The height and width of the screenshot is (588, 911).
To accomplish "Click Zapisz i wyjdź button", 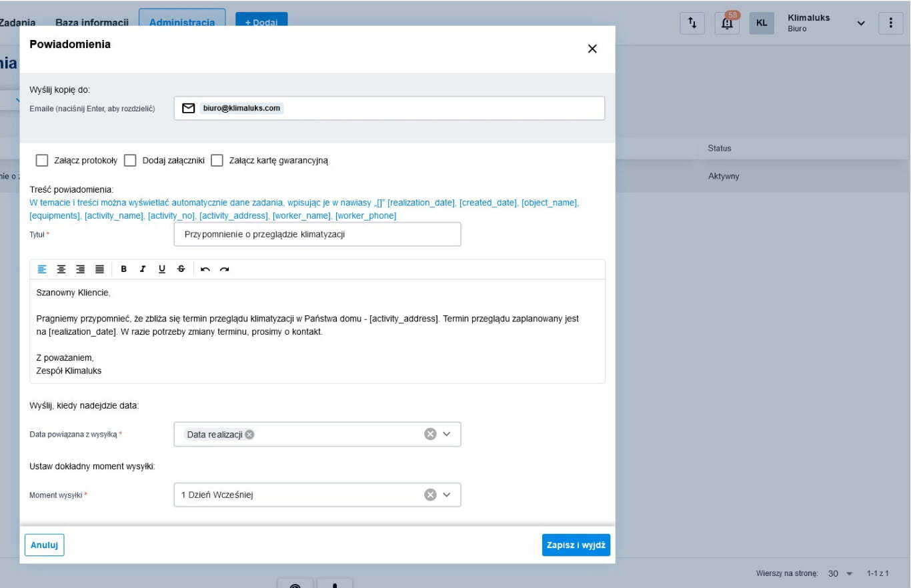I will (x=576, y=545).
